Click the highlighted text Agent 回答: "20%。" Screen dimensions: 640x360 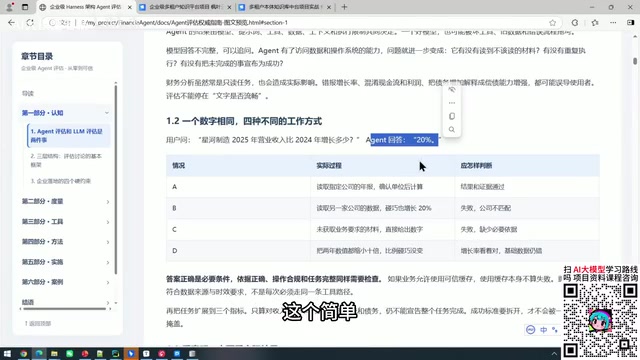click(404, 140)
